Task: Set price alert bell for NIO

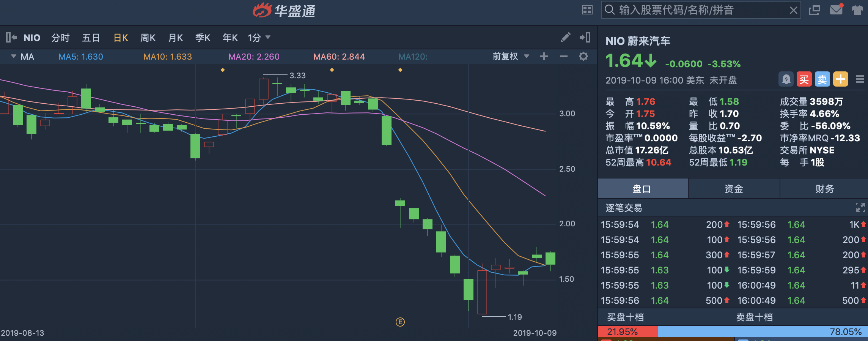Action: click(786, 79)
